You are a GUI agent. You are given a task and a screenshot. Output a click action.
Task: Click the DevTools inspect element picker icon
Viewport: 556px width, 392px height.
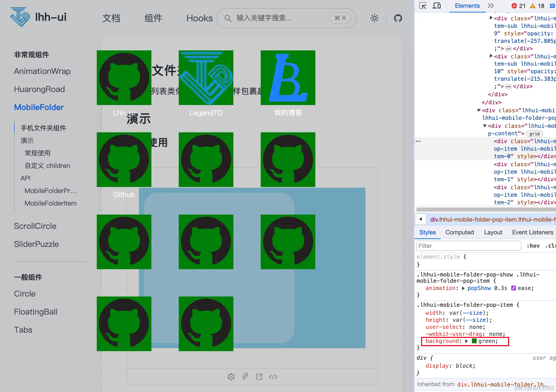click(422, 6)
